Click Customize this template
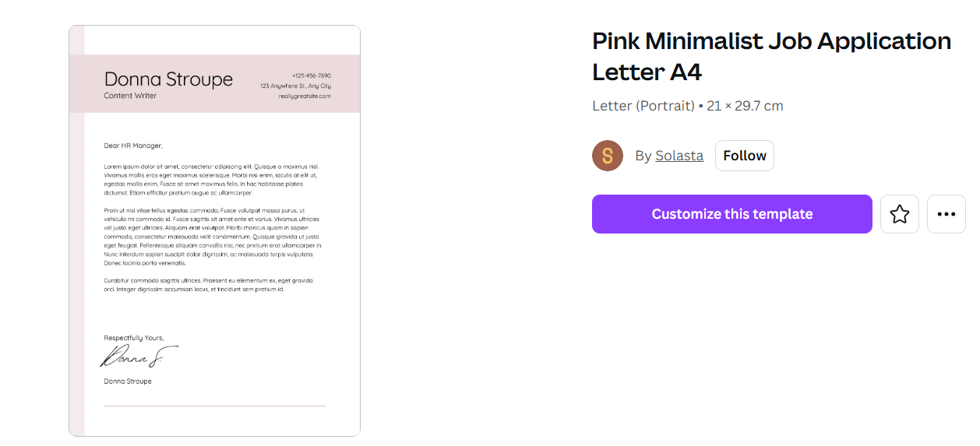 click(x=731, y=214)
